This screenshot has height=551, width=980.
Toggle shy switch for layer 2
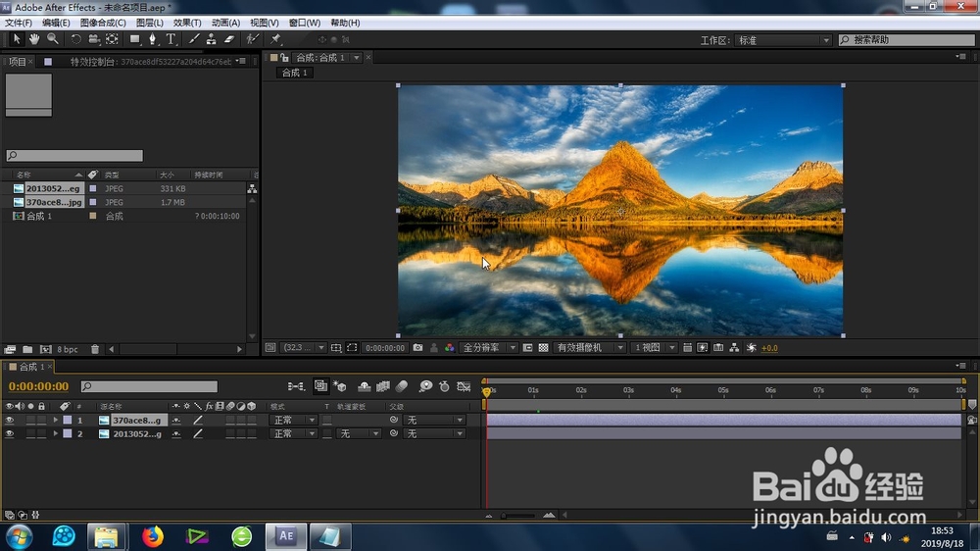pos(176,434)
